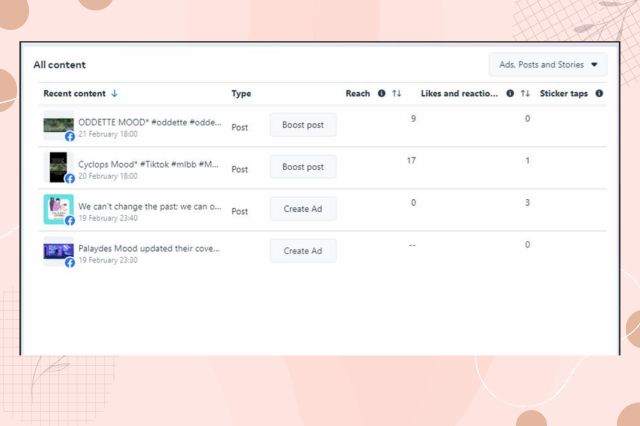Screen dimensions: 640x426
Task: Click the reach value 17
Action: (411, 160)
